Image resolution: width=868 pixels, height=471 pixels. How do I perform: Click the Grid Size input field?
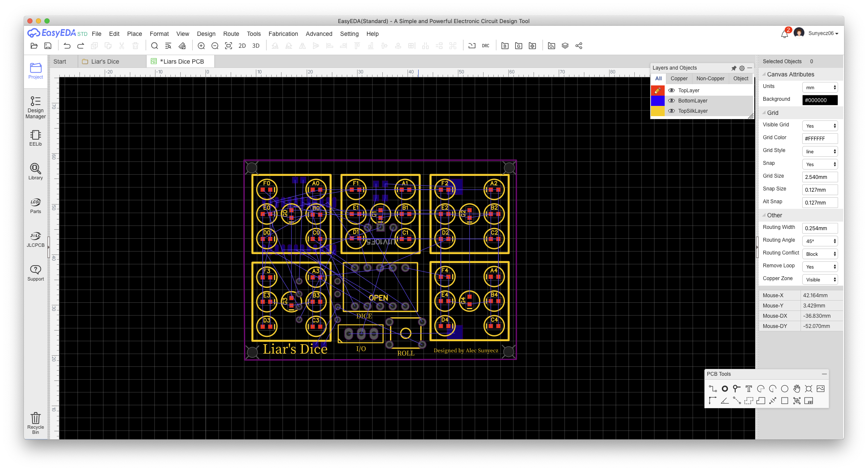coord(820,177)
